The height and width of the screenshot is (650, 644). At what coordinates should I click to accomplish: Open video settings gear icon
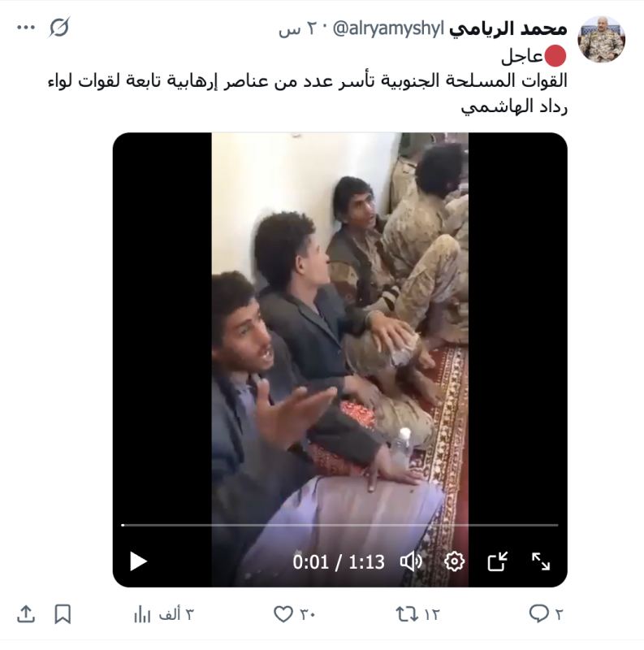tap(454, 561)
